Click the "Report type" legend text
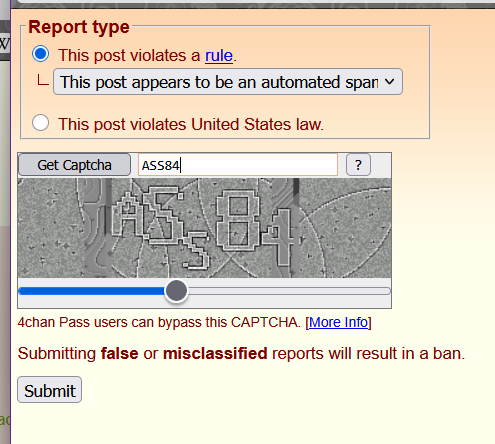This screenshot has width=495, height=444. click(79, 27)
